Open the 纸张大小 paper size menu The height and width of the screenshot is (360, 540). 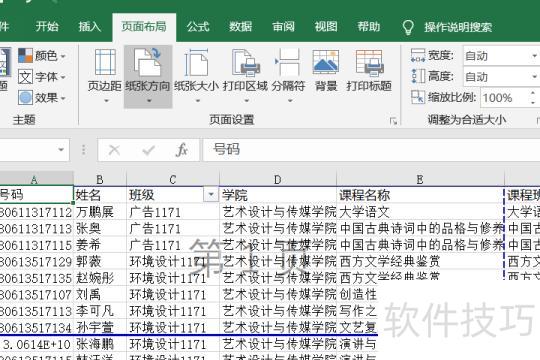pyautogui.click(x=196, y=76)
